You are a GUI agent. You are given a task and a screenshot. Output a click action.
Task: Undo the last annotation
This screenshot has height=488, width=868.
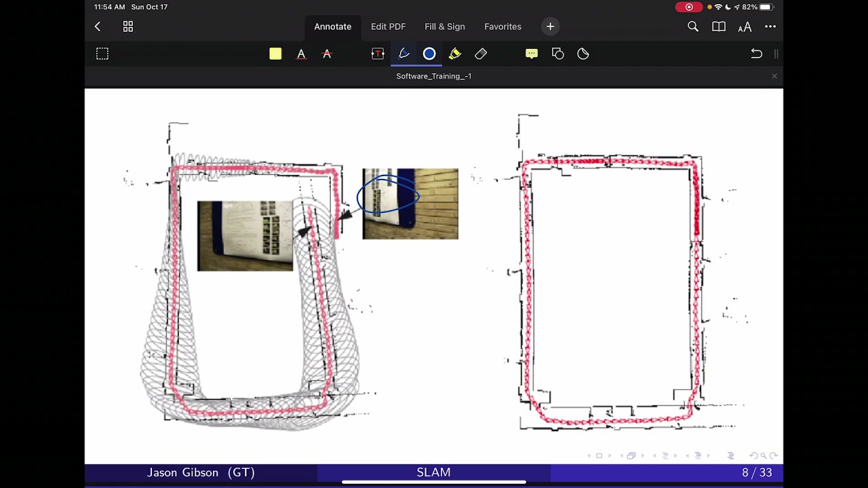click(756, 54)
